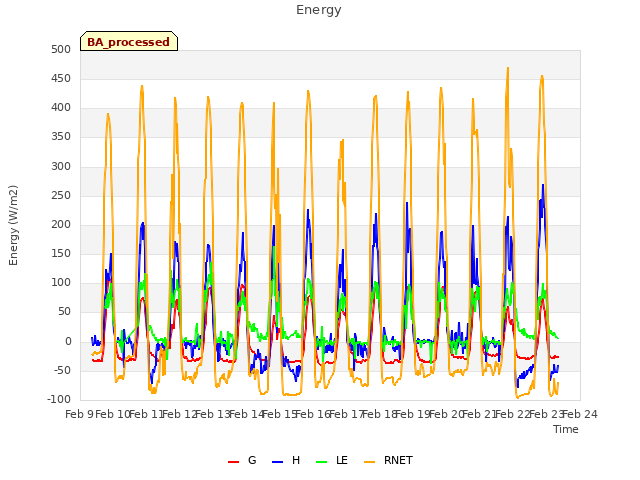Click the blue H legend color marker

pyautogui.click(x=277, y=462)
